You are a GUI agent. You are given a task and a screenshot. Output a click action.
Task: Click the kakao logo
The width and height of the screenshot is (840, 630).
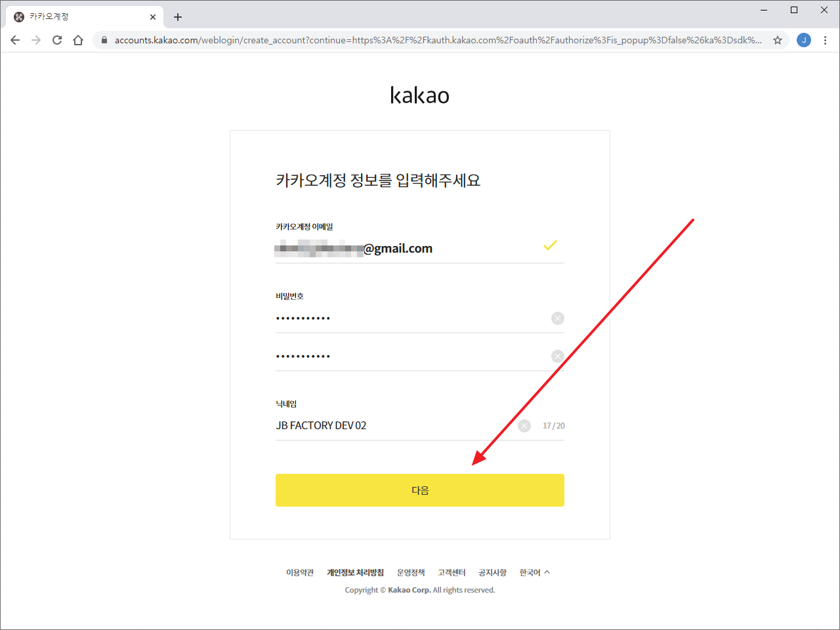point(420,95)
